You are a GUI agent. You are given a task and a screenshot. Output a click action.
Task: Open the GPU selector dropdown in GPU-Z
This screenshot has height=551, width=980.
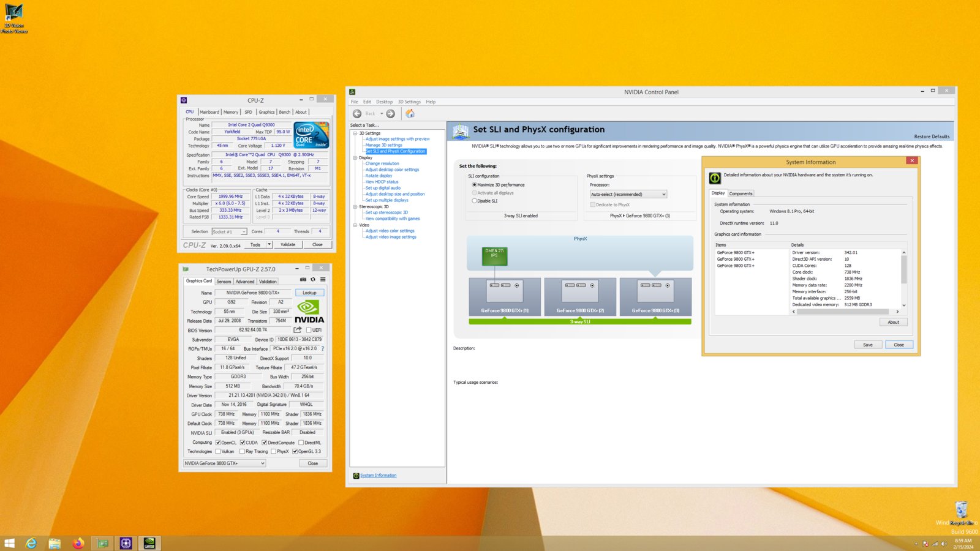coord(224,463)
